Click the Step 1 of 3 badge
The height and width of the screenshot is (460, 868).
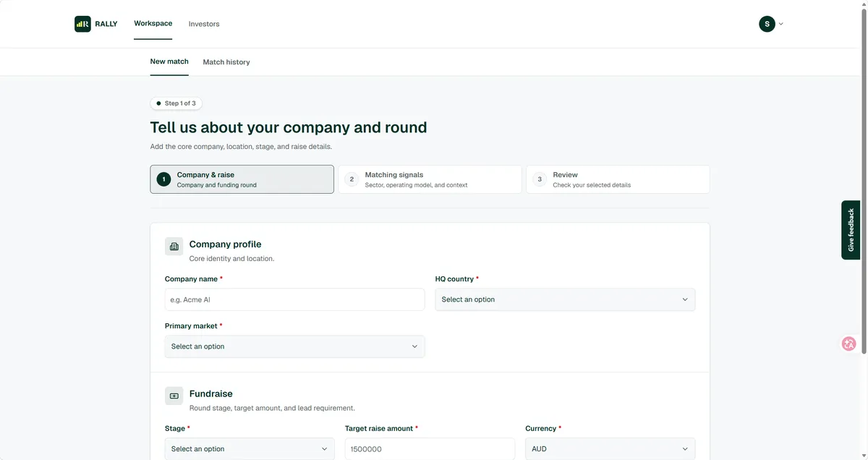pyautogui.click(x=176, y=103)
